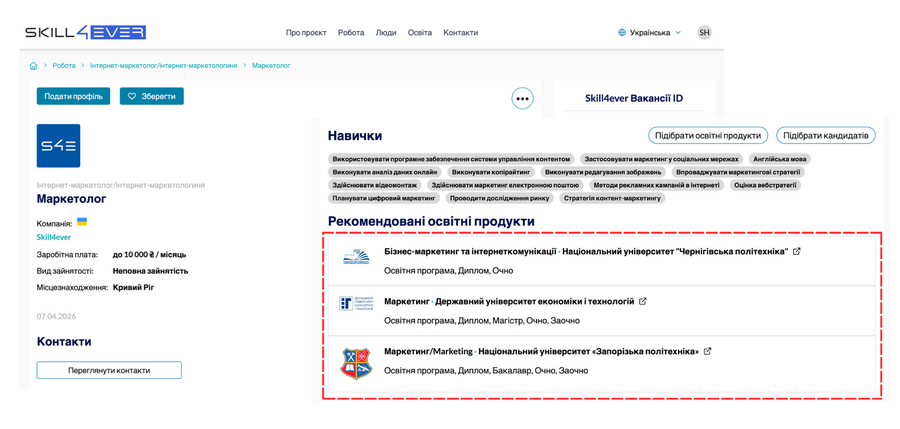Open the Про проєкт menu item

306,33
